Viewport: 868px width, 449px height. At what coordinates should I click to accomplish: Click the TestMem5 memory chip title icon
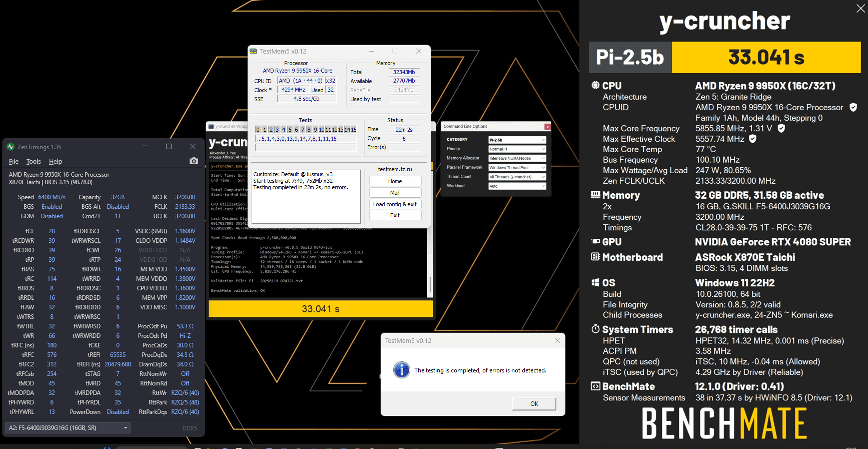pyautogui.click(x=253, y=51)
